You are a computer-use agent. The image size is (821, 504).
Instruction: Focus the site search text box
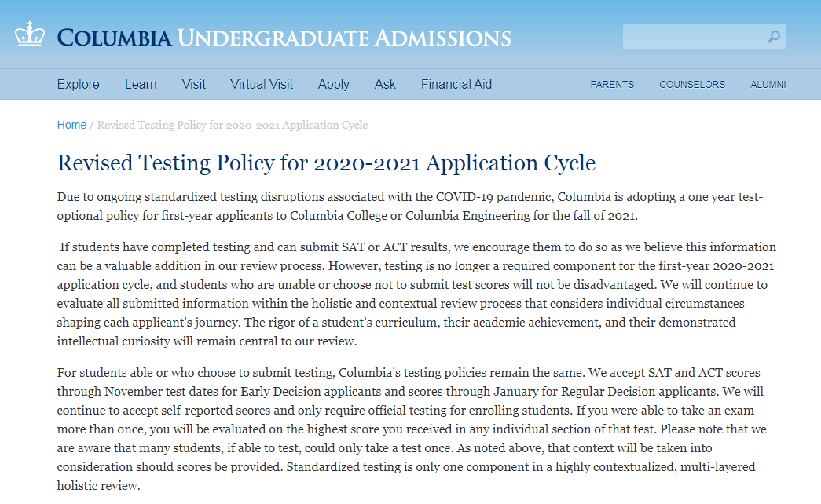pyautogui.click(x=693, y=37)
